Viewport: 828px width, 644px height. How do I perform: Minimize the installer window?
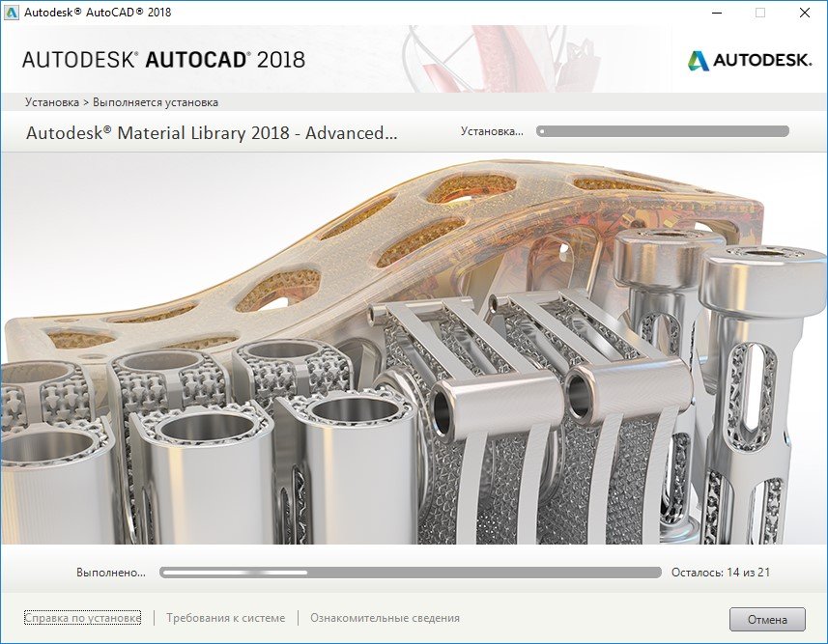[x=717, y=13]
